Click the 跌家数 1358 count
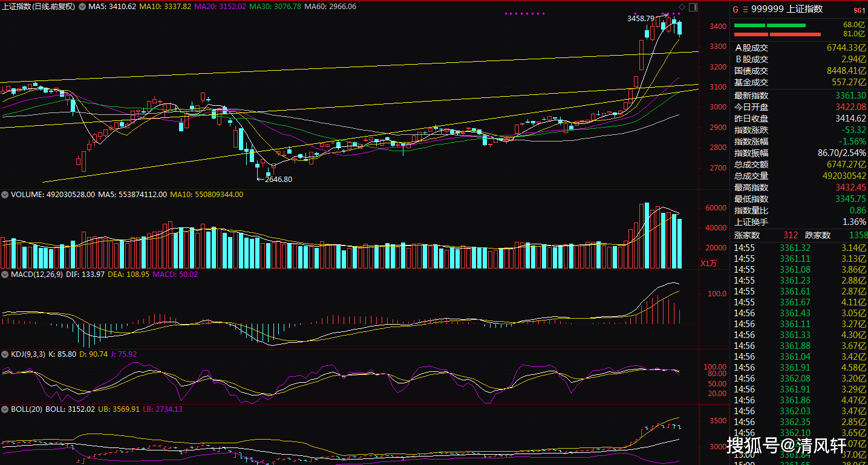The width and height of the screenshot is (868, 465). pyautogui.click(x=858, y=235)
